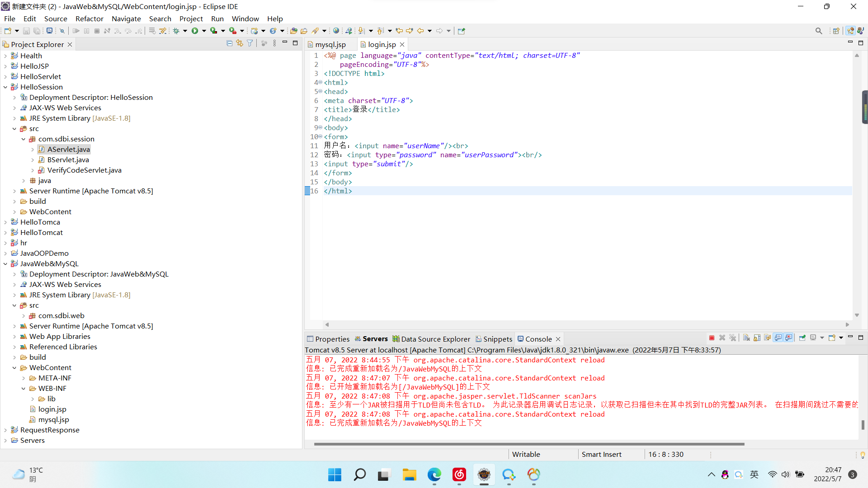868x488 pixels.
Task: Collapse the JavaWeb&MySQL project node
Action: pyautogui.click(x=5, y=264)
